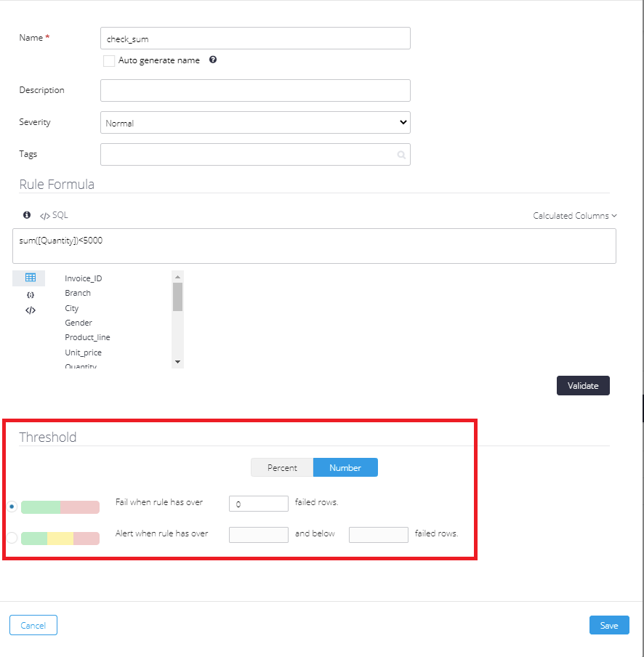Save the check_sum rule

tap(609, 625)
